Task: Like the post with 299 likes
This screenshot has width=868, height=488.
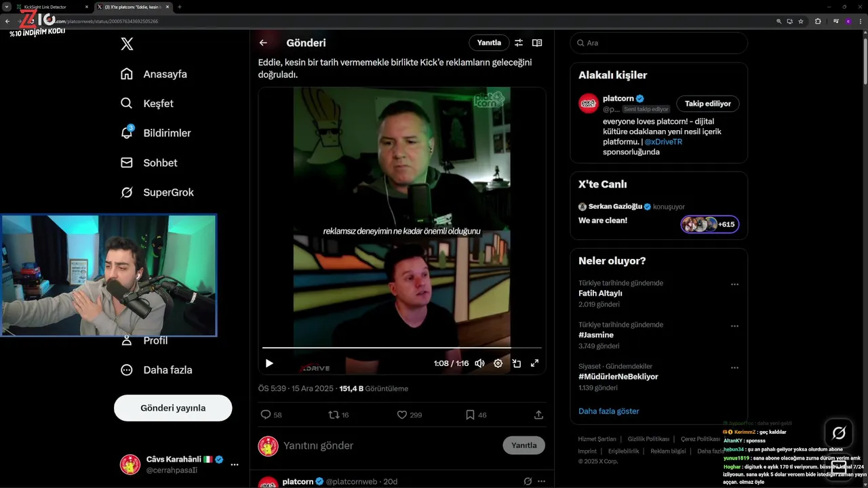Action: click(409, 415)
